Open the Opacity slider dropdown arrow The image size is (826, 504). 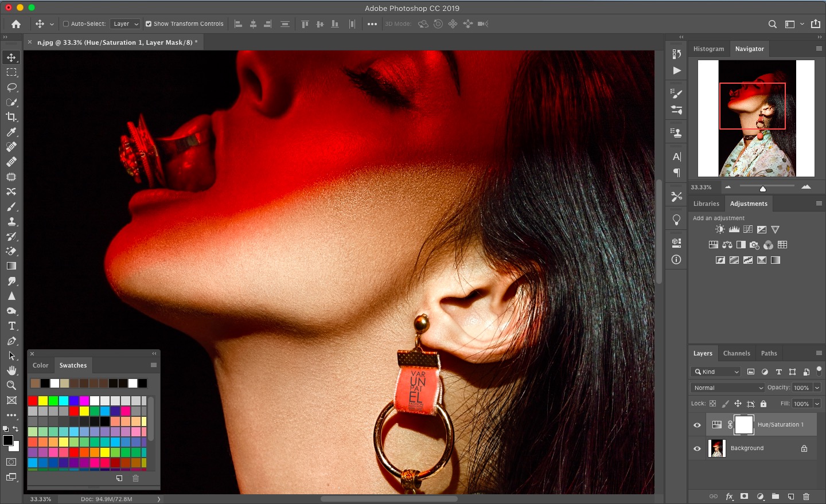coord(817,388)
